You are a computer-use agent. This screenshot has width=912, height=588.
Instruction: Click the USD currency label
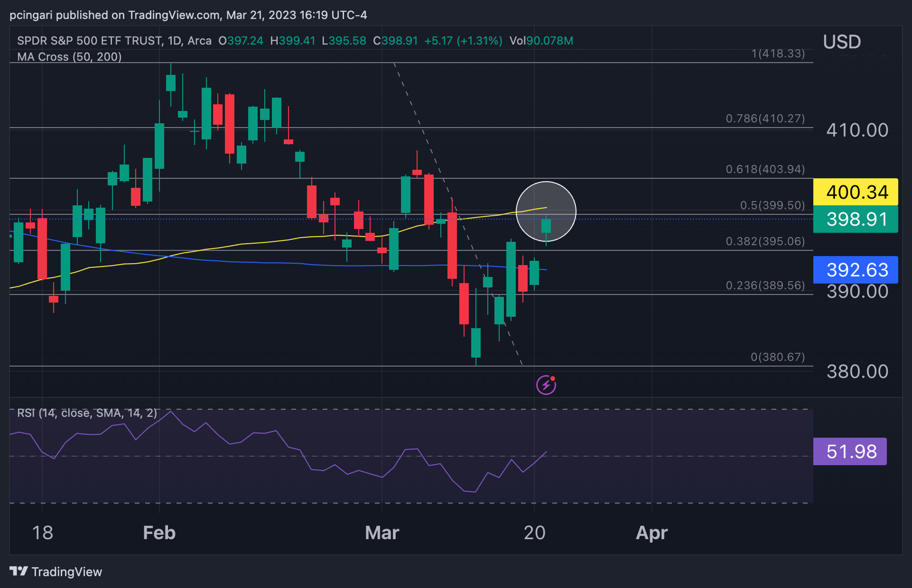click(842, 42)
